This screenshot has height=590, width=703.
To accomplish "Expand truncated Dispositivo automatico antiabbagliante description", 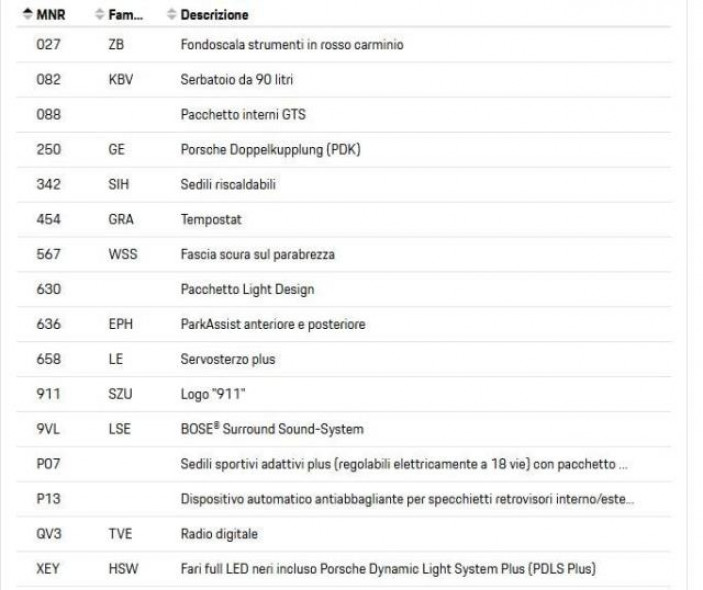I will (x=407, y=499).
